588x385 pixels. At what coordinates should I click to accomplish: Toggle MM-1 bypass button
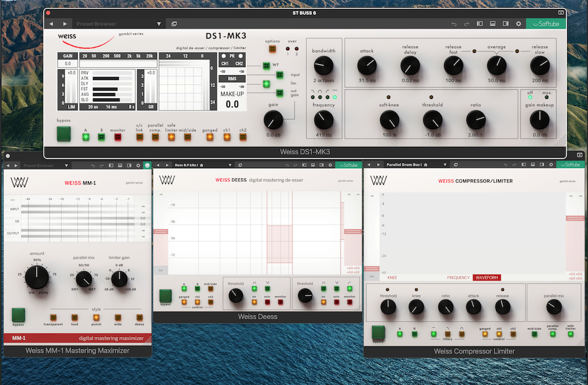click(18, 315)
